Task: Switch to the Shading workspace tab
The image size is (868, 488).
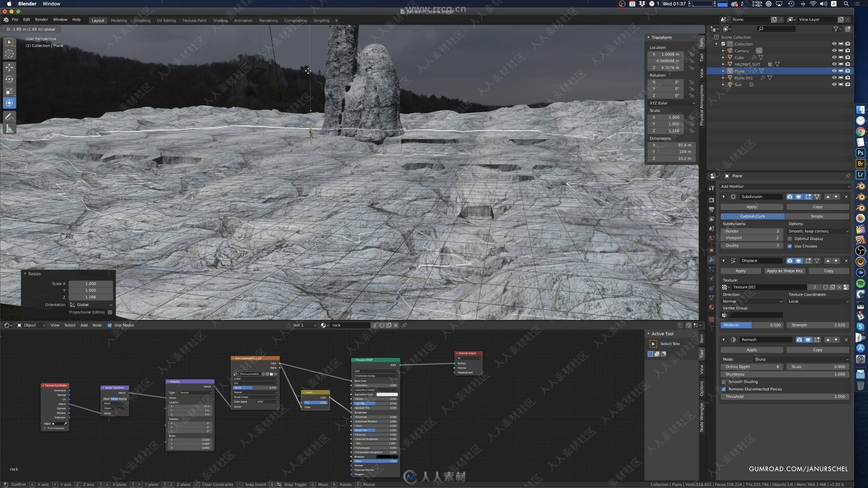Action: 220,20
